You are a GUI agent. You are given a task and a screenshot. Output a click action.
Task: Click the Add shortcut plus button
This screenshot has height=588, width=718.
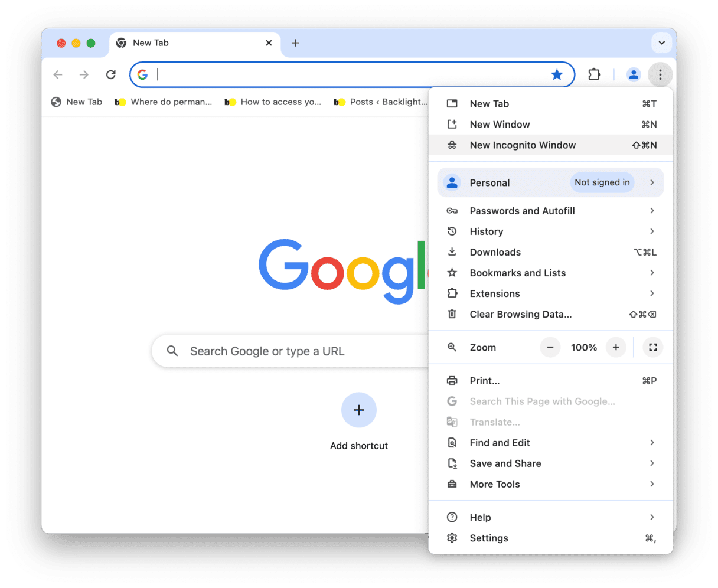pyautogui.click(x=359, y=410)
